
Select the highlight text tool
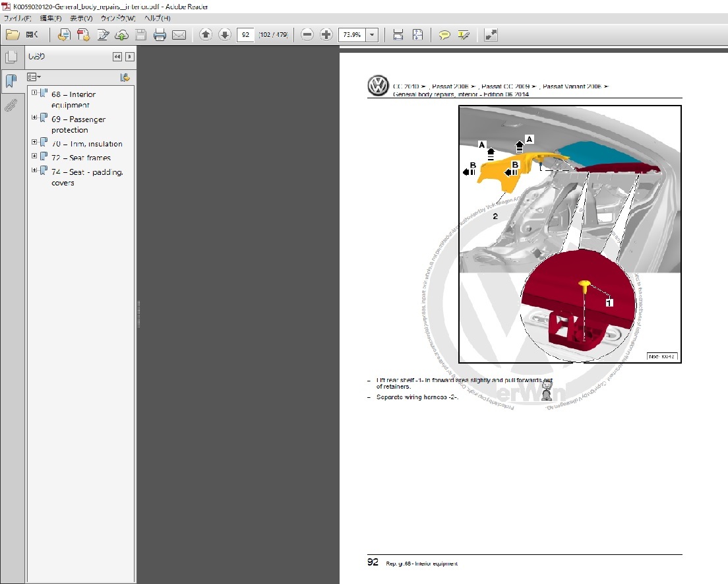(464, 35)
